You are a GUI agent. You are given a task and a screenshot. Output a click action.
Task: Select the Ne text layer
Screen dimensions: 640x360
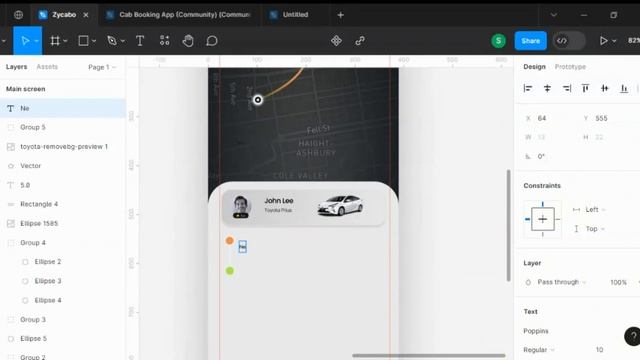pos(63,108)
